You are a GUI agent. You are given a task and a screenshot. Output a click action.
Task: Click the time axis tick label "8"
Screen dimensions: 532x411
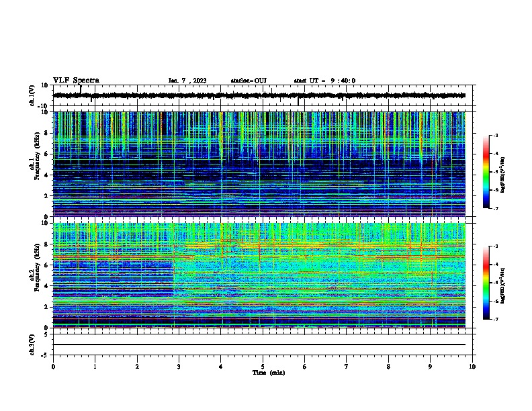pyautogui.click(x=388, y=367)
